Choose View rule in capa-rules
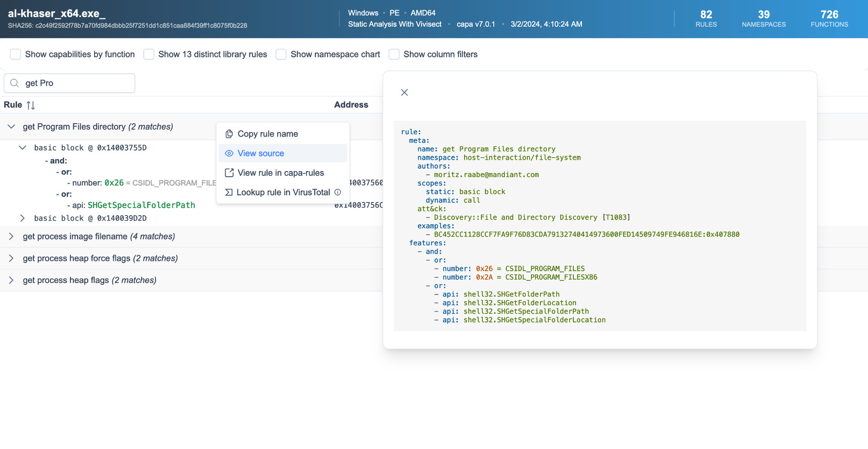The image size is (868, 449). coord(283,173)
